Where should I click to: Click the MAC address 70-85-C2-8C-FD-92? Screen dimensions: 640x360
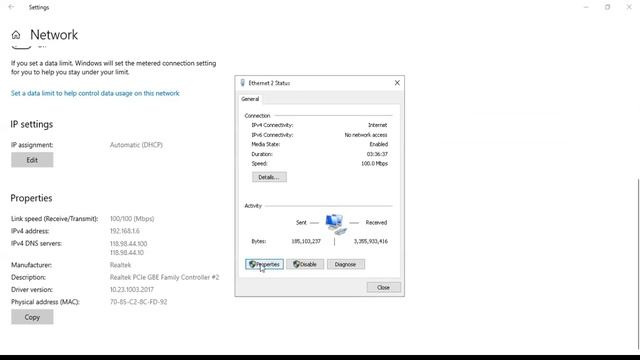coord(138,302)
